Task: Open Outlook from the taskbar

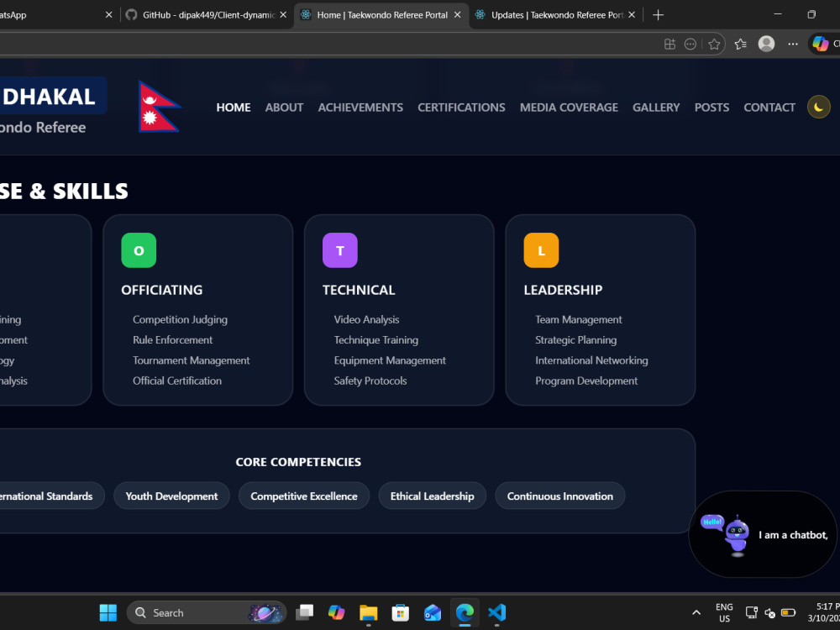Action: (433, 612)
